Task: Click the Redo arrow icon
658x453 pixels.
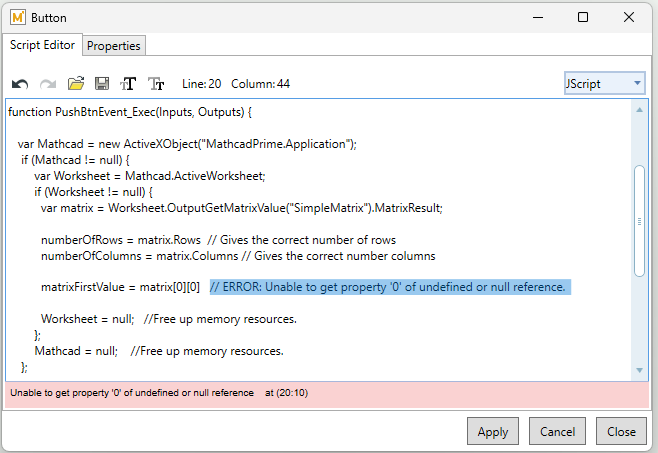Action: click(48, 84)
